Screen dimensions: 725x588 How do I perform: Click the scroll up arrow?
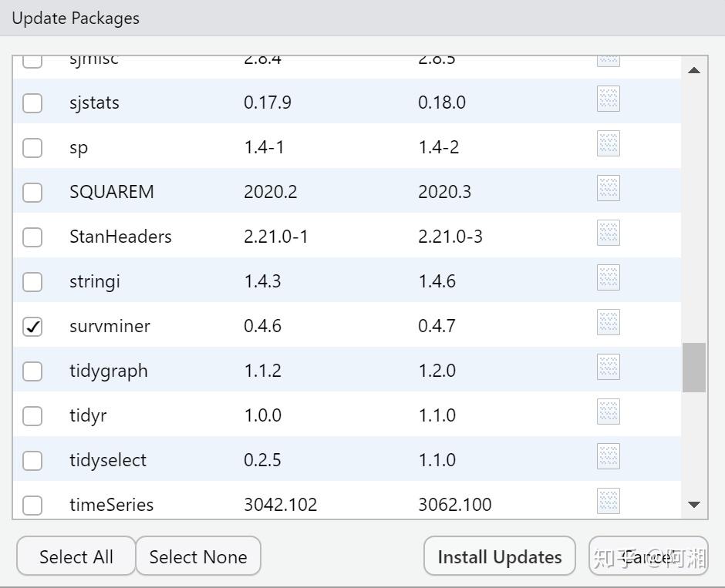click(693, 70)
